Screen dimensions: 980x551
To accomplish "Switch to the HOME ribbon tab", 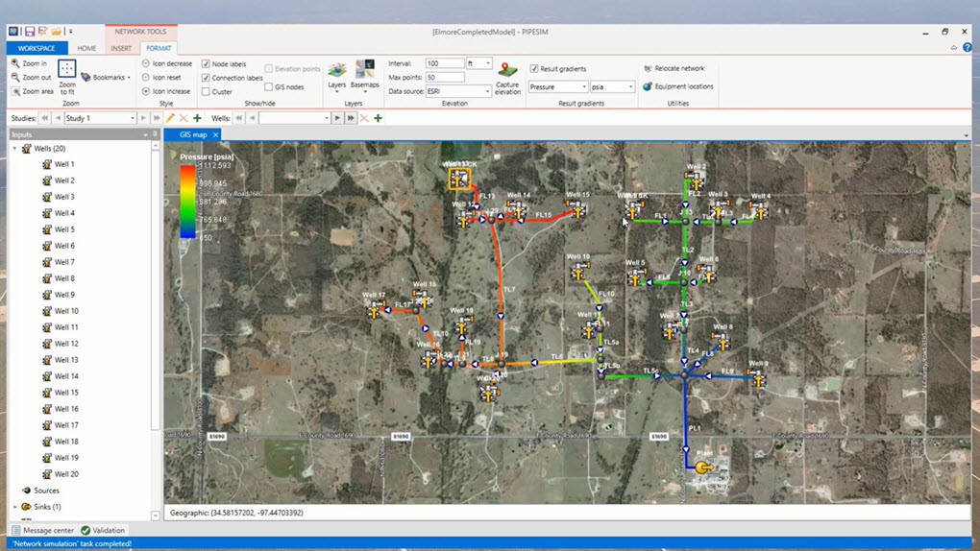I will [x=86, y=48].
